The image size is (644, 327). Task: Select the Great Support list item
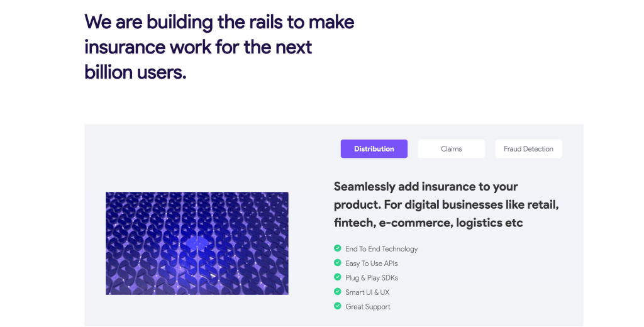click(x=367, y=307)
